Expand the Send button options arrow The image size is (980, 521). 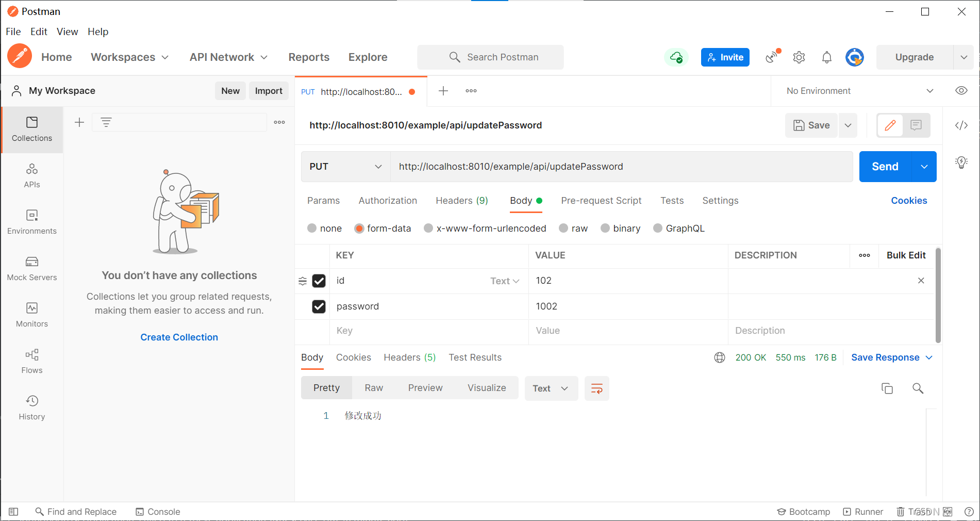924,167
